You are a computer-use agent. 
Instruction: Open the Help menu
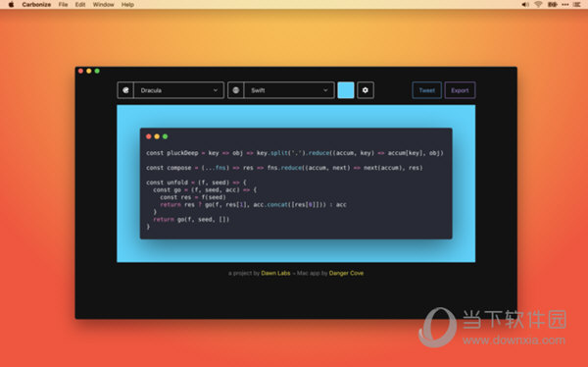[127, 5]
